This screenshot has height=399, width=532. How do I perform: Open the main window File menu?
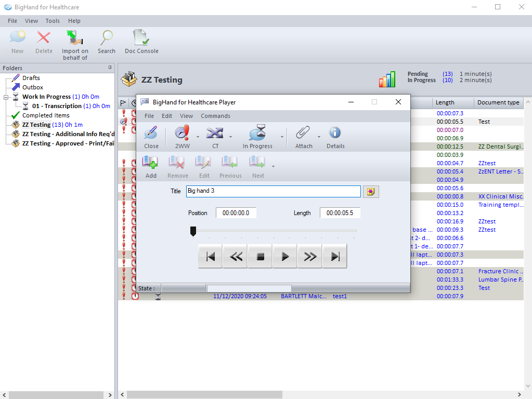(x=12, y=21)
